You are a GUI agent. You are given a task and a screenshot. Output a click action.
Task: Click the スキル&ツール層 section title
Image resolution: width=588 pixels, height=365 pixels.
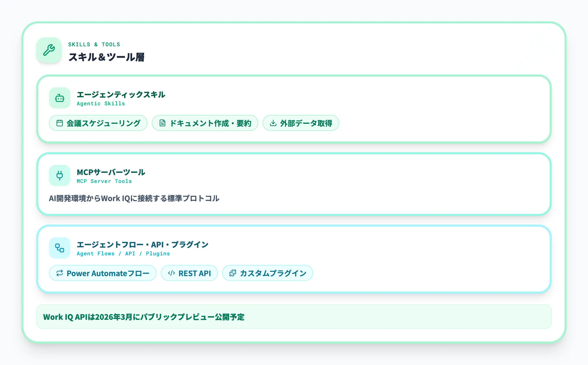pyautogui.click(x=107, y=57)
